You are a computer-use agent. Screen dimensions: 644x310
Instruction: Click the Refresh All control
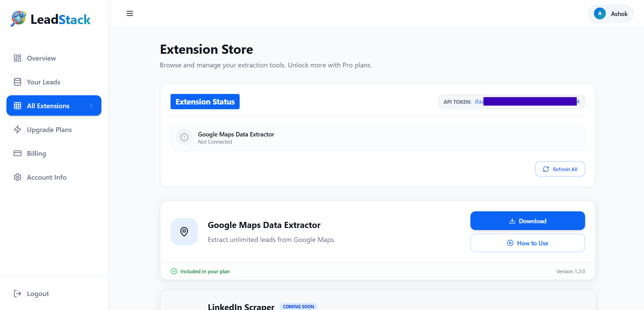560,169
